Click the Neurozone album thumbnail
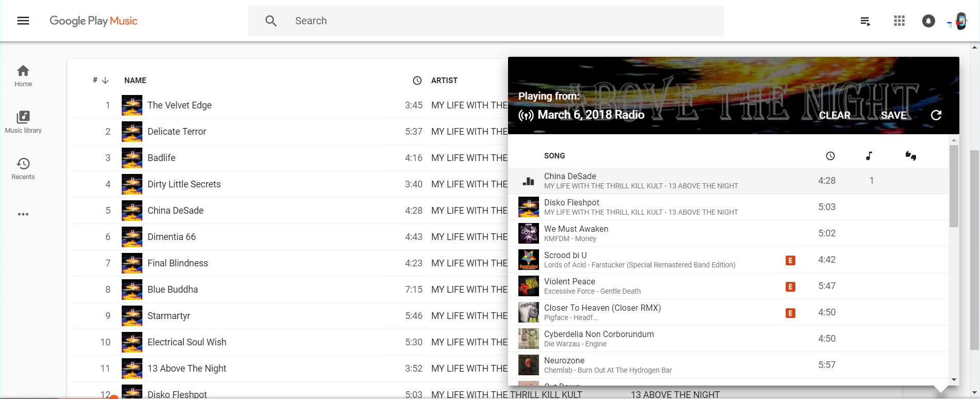The image size is (980, 399). click(x=528, y=365)
